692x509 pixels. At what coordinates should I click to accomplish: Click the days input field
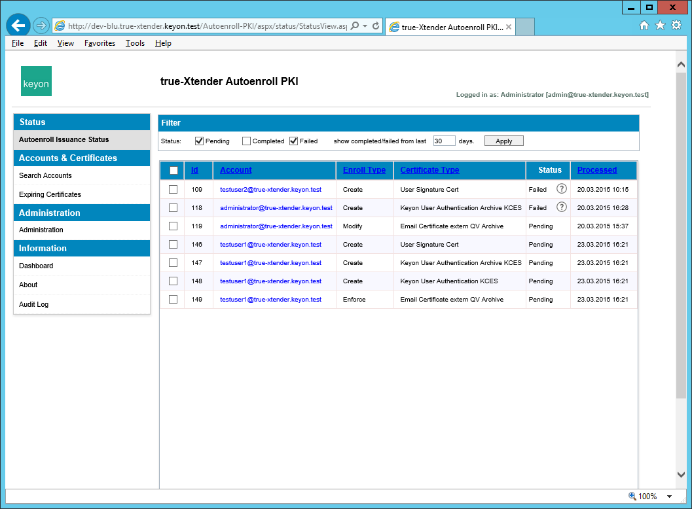(444, 141)
